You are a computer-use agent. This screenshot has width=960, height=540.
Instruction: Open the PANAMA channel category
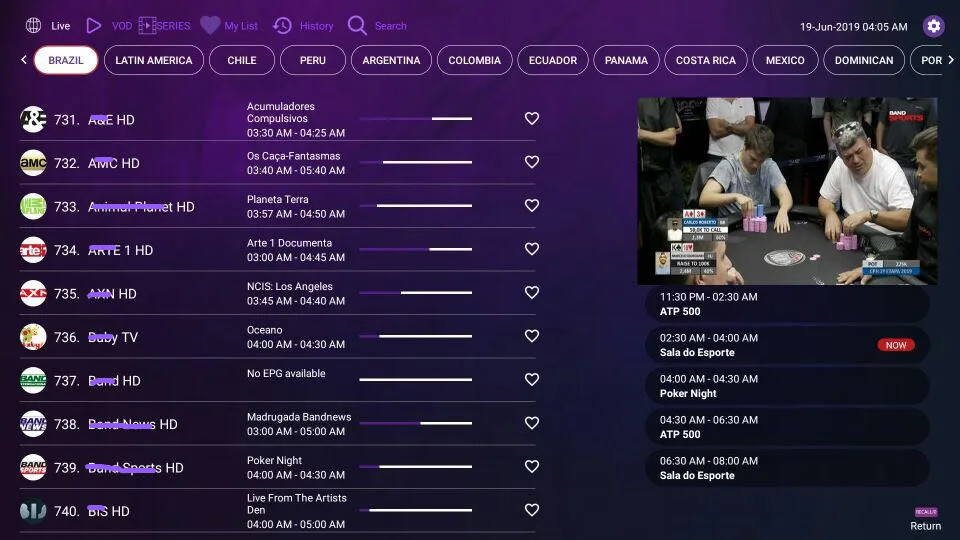(x=626, y=60)
